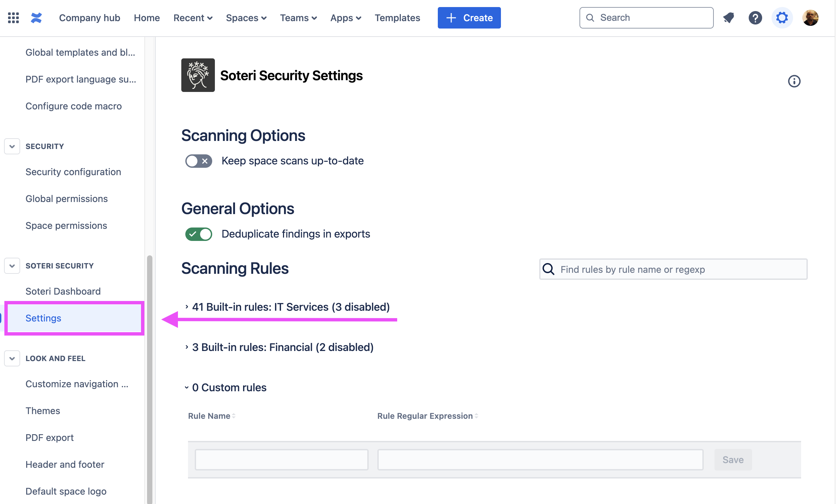This screenshot has width=836, height=504.
Task: Open the help question mark icon
Action: tap(755, 18)
